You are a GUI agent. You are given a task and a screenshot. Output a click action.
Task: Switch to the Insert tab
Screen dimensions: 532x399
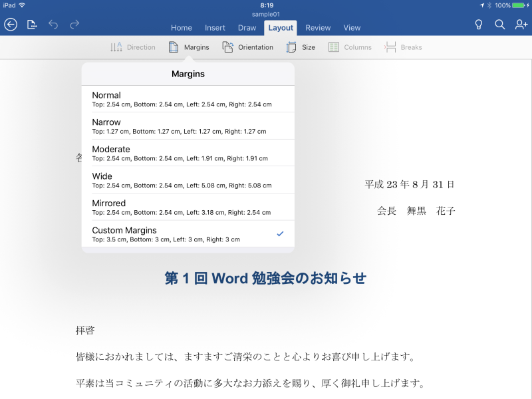(x=215, y=28)
